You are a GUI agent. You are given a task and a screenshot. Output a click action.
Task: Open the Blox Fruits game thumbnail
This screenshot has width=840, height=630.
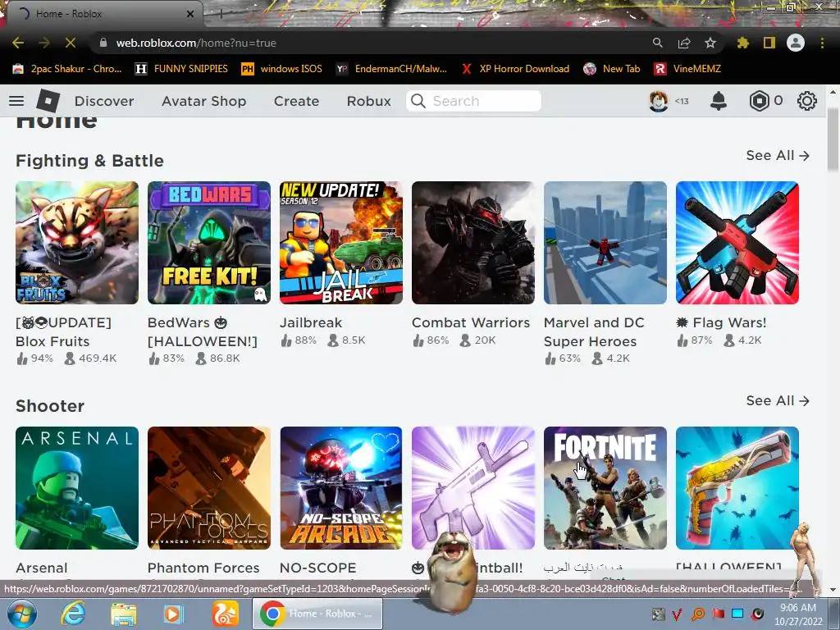77,243
